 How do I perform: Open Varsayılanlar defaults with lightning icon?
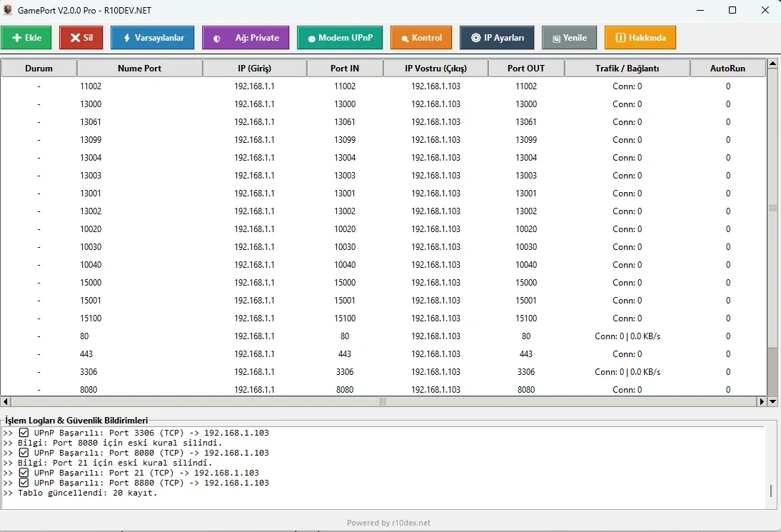tap(152, 38)
